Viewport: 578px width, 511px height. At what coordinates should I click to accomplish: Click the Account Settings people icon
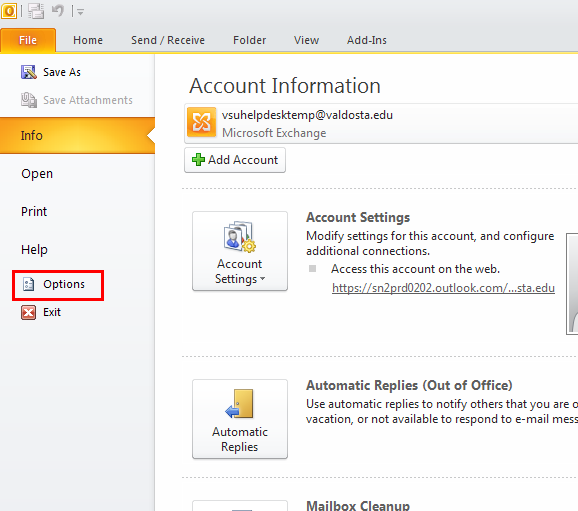point(240,237)
